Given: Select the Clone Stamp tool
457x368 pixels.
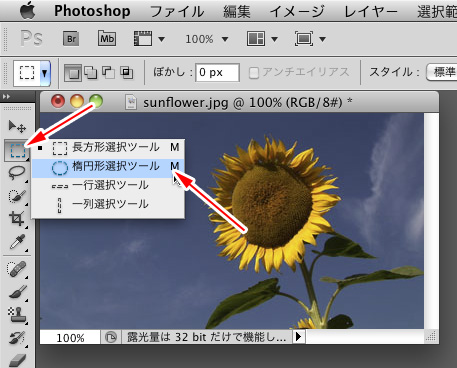Looking at the screenshot, I should point(17,315).
